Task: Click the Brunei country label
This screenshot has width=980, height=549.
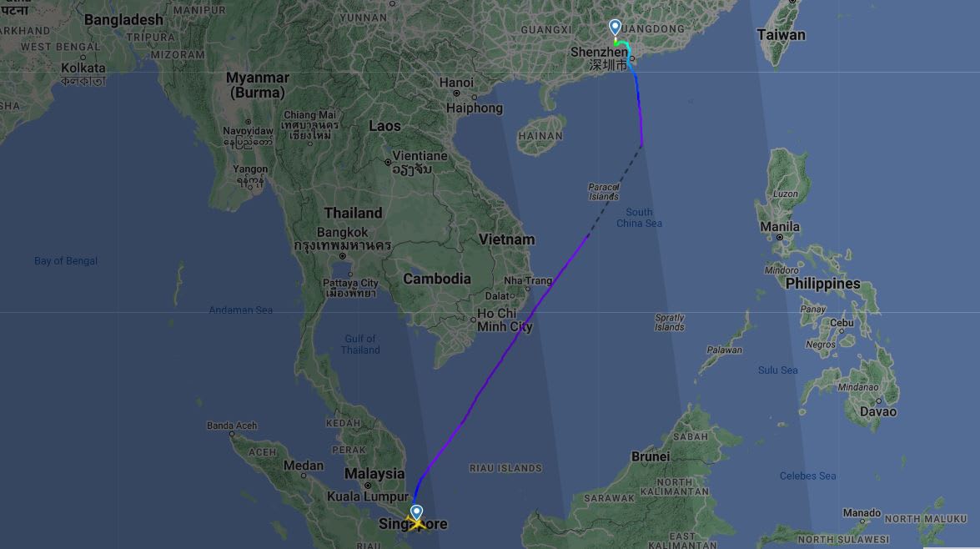Action: (650, 456)
